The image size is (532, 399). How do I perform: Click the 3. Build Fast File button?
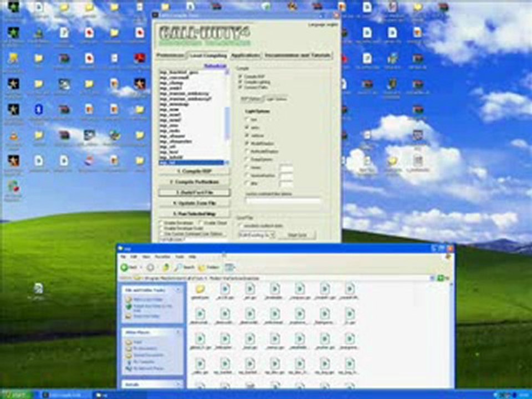click(194, 192)
